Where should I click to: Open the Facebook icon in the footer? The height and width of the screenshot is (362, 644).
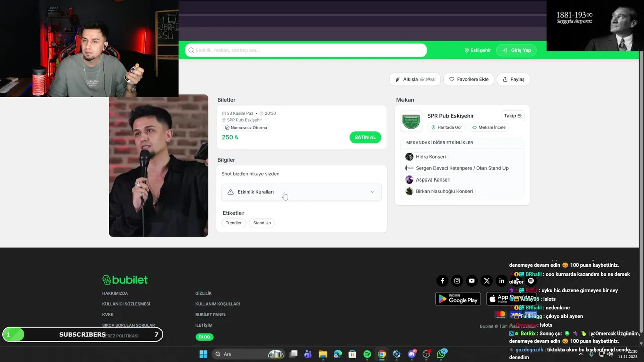442,281
